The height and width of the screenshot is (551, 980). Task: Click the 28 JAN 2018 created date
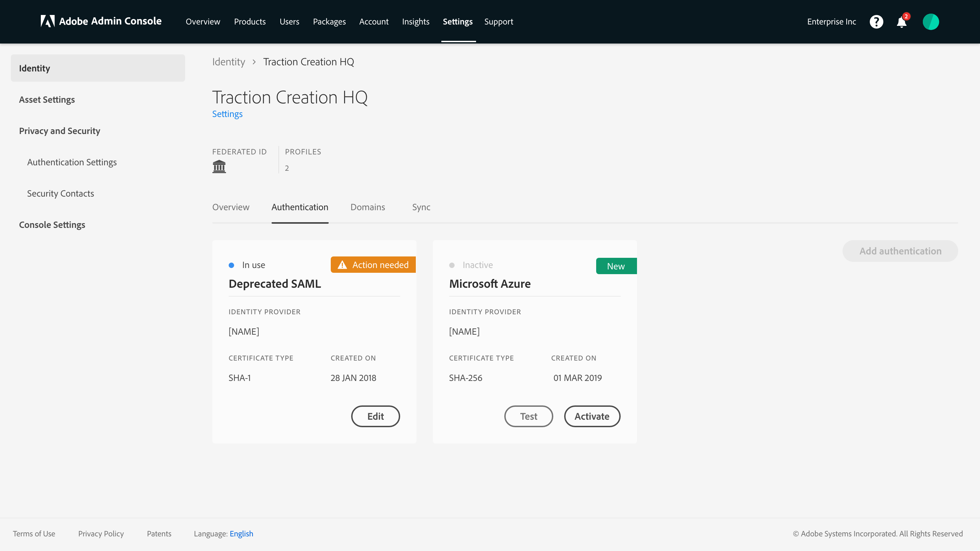point(354,378)
